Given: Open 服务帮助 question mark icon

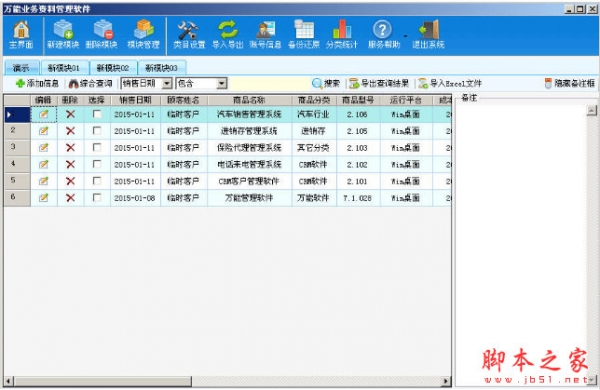Looking at the screenshot, I should (383, 34).
